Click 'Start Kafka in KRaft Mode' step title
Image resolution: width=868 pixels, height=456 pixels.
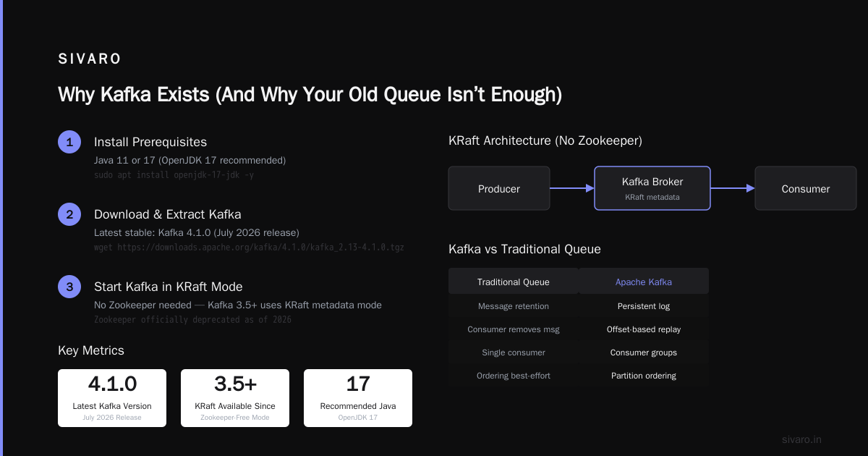click(169, 287)
